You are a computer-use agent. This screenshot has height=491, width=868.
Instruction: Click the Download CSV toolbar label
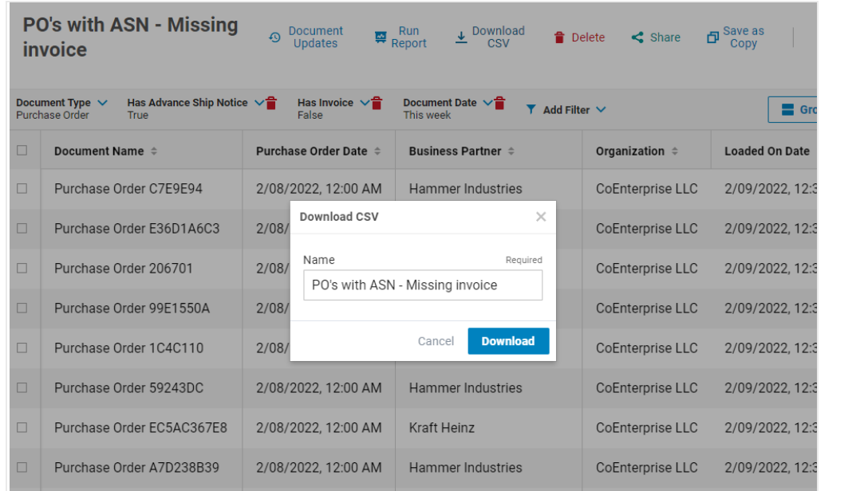pyautogui.click(x=498, y=37)
